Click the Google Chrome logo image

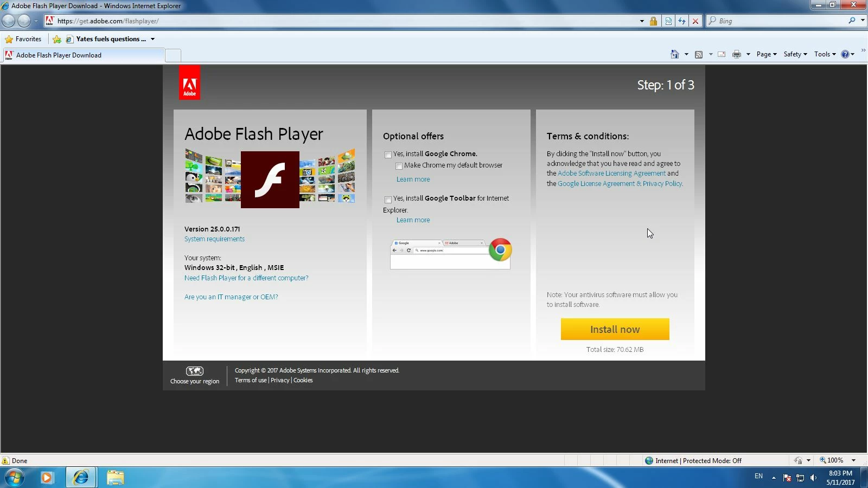(x=500, y=250)
